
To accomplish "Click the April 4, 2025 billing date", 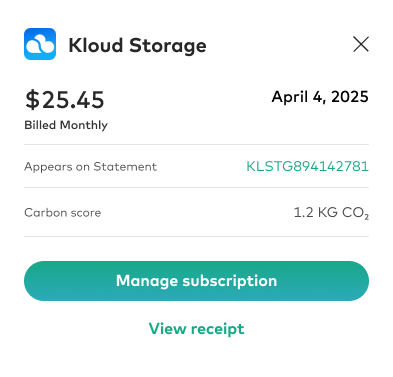I will [x=320, y=97].
